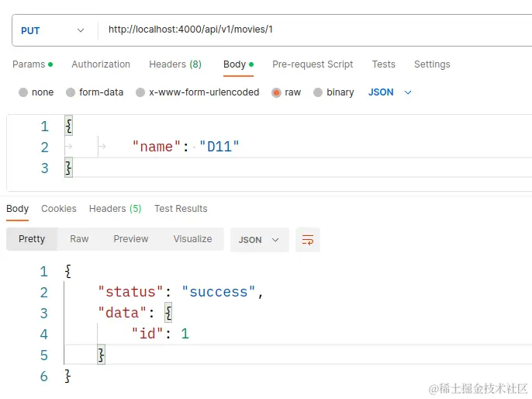The width and height of the screenshot is (532, 399).
Task: Open the request Settings tab
Action: pyautogui.click(x=432, y=64)
